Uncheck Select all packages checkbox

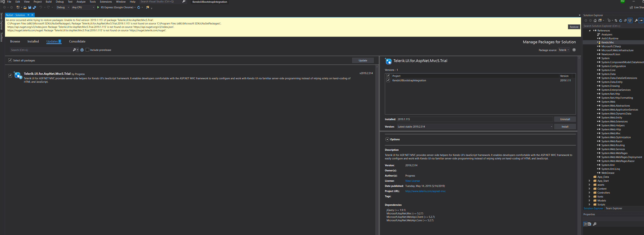coord(10,60)
